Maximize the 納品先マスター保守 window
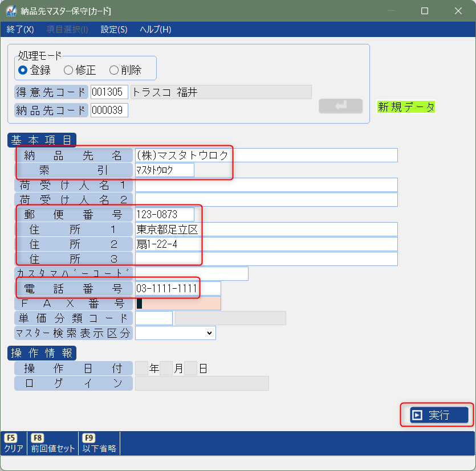Image resolution: width=476 pixels, height=471 pixels. tap(425, 11)
